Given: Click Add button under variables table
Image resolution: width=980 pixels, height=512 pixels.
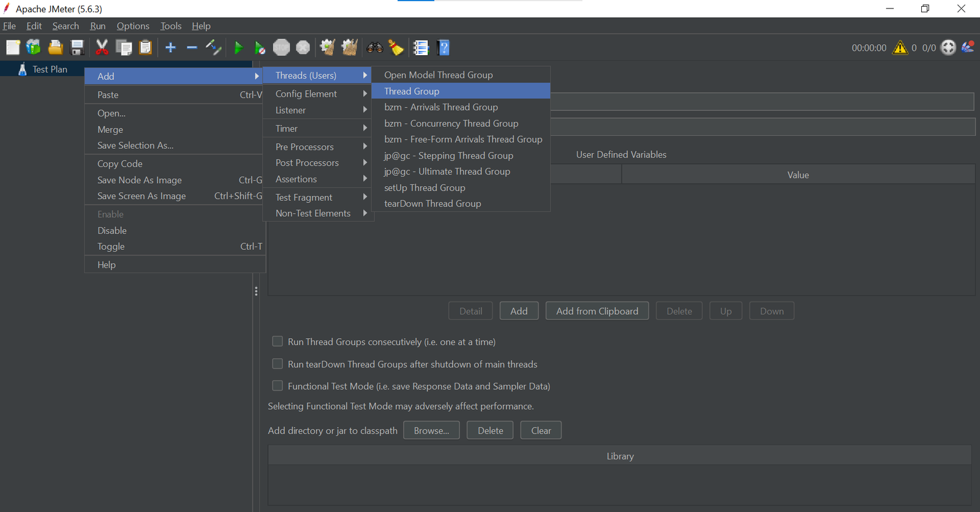Looking at the screenshot, I should 519,311.
